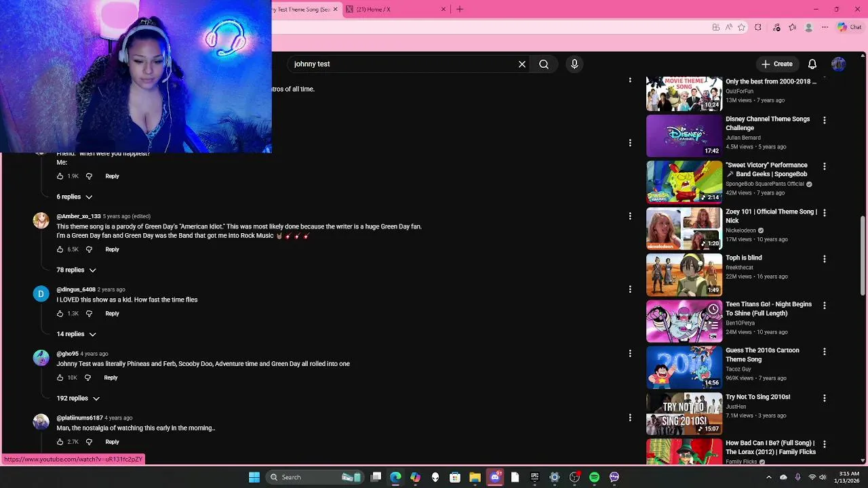Open Edge settings and more menu

825,27
